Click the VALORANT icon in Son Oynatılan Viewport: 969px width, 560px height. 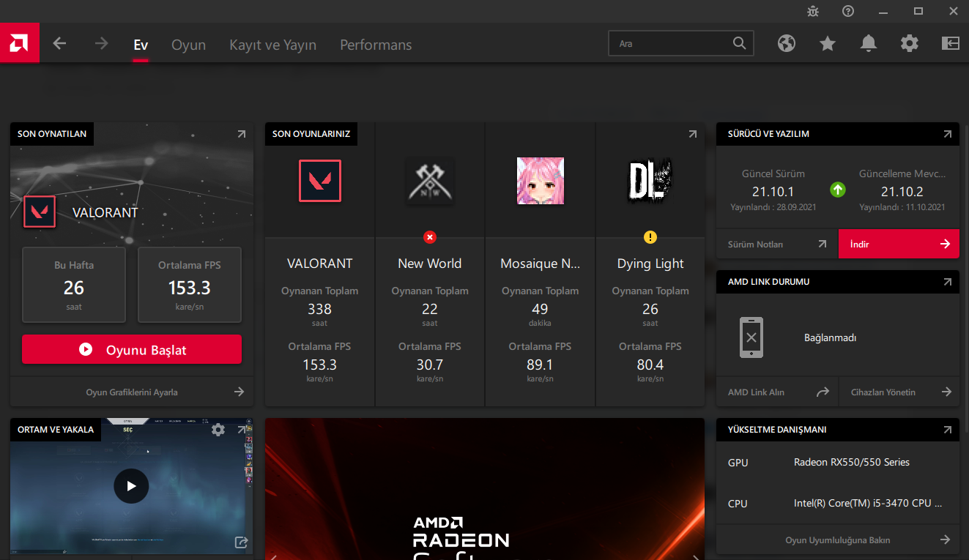[40, 212]
